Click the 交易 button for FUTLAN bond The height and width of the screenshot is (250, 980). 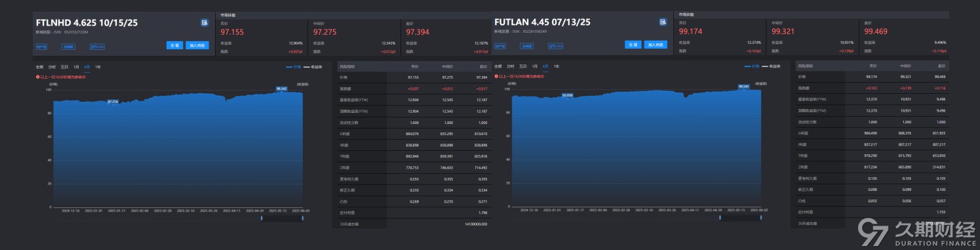coord(633,45)
